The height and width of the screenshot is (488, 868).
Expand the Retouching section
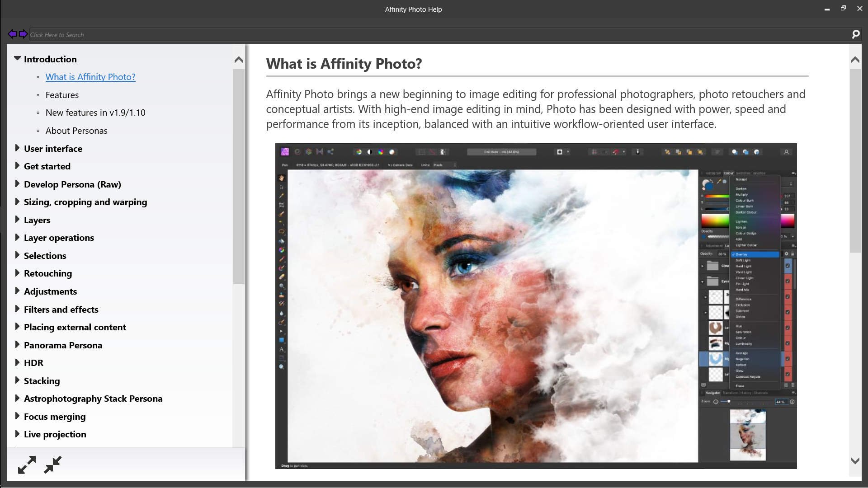(x=17, y=272)
